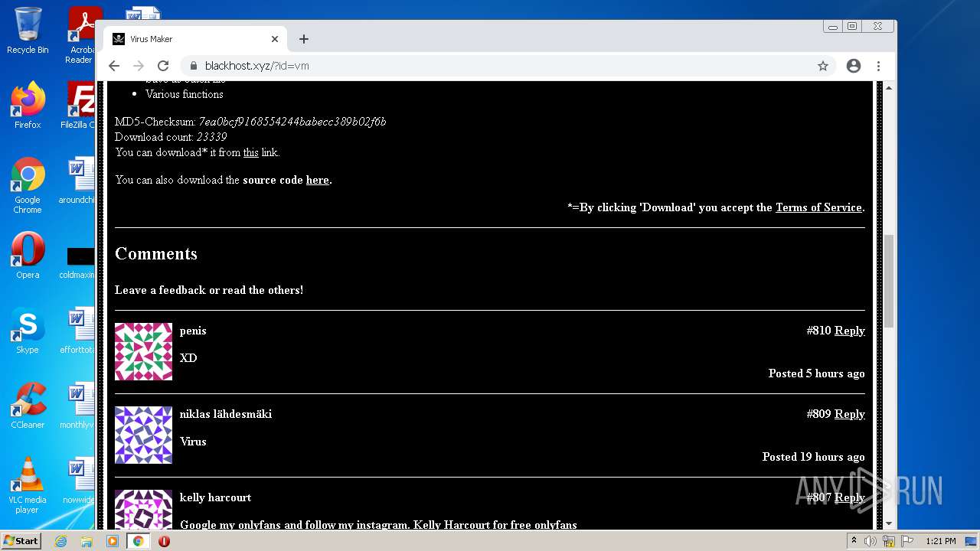Open the Chrome profile avatar menu
The height and width of the screenshot is (551, 980).
click(x=854, y=66)
